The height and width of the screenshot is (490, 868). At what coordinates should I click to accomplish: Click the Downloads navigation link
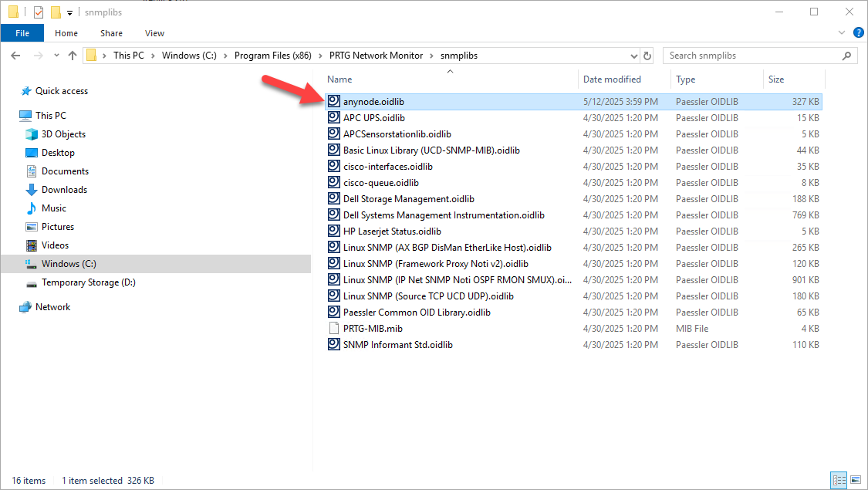tap(63, 189)
